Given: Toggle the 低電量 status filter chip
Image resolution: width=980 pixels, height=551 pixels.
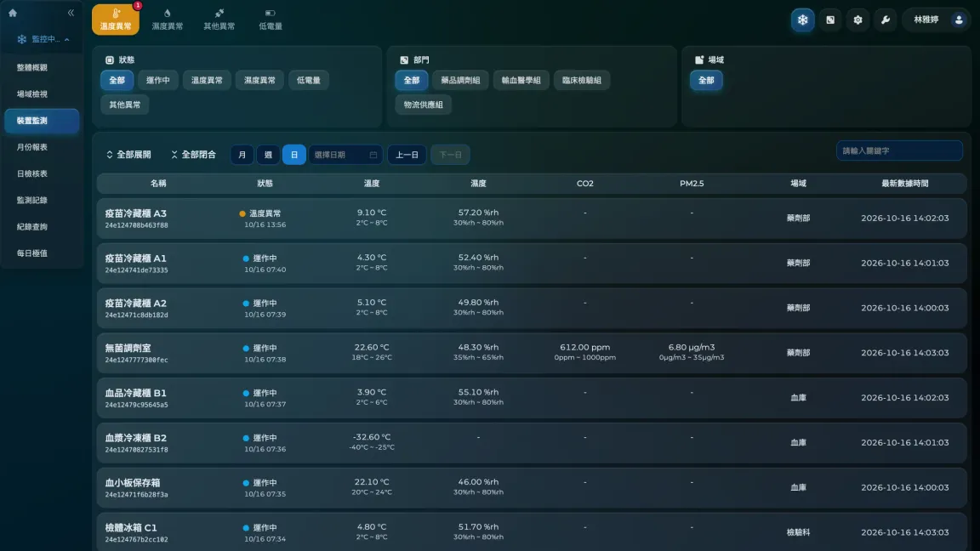Looking at the screenshot, I should [x=308, y=80].
